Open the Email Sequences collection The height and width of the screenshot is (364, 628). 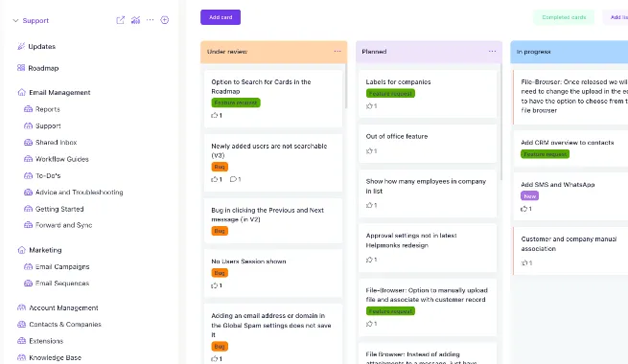pos(62,284)
